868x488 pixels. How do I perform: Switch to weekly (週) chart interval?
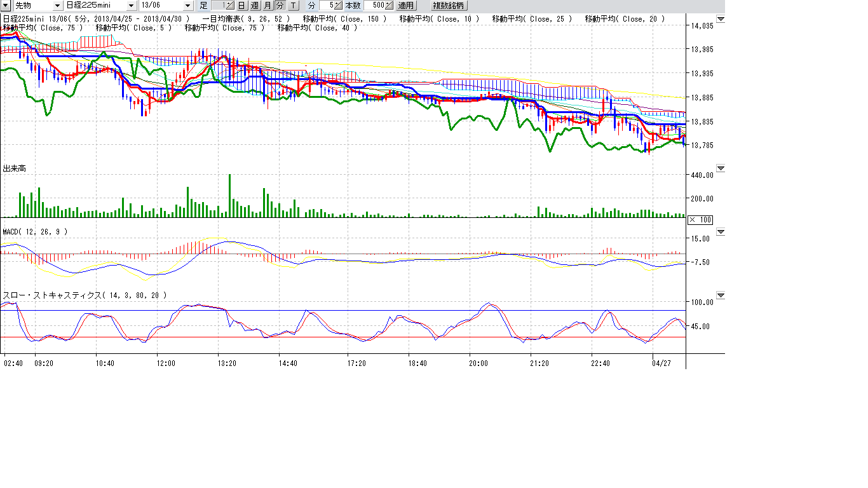(254, 6)
